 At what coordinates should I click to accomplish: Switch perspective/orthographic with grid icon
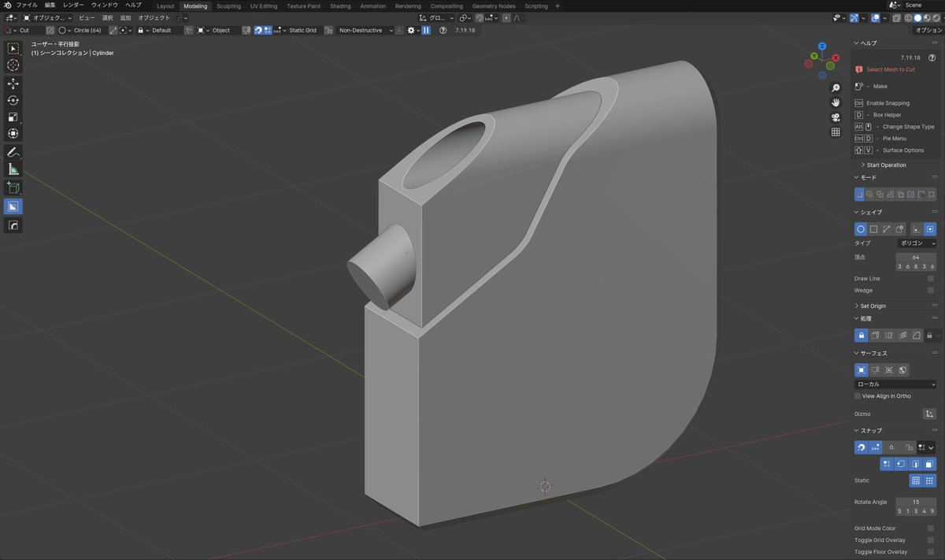point(836,132)
